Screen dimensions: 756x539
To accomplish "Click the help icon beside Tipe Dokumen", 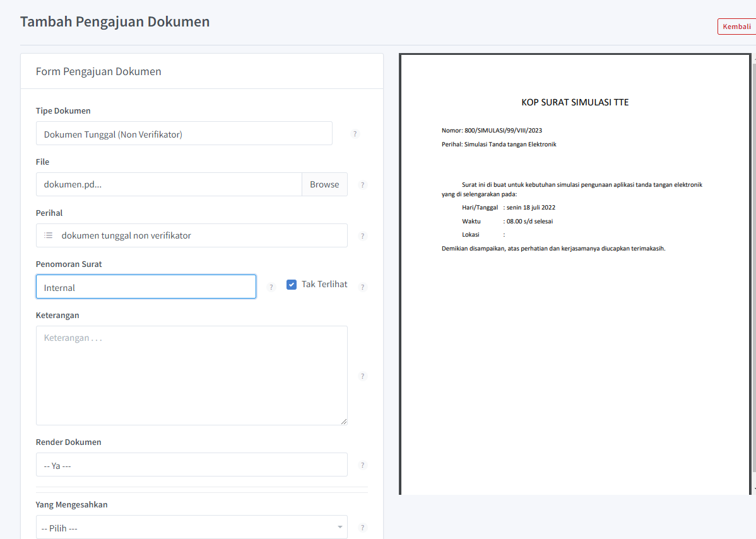I will 355,134.
